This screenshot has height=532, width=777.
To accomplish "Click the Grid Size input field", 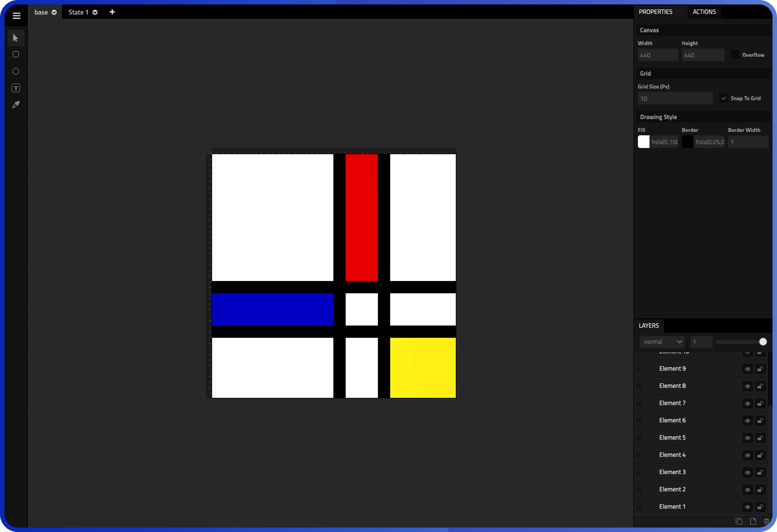I will (x=675, y=98).
